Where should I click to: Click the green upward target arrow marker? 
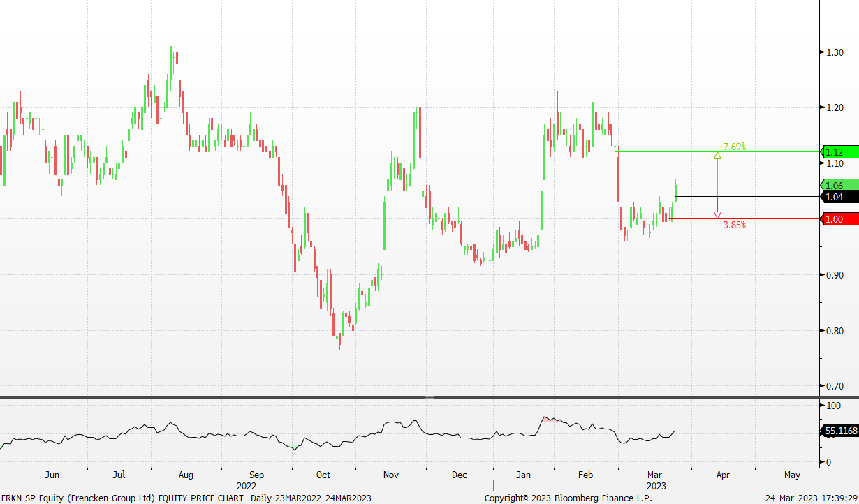click(717, 155)
